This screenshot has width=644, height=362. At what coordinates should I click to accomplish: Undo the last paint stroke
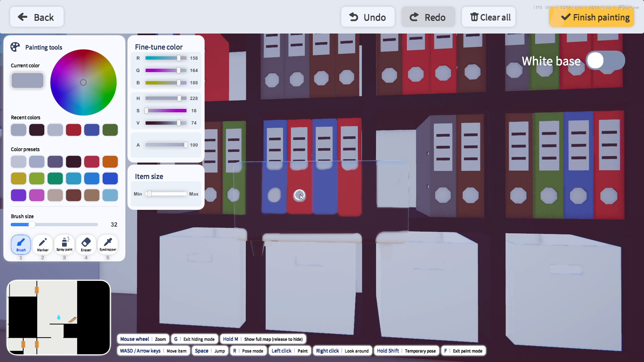[368, 17]
